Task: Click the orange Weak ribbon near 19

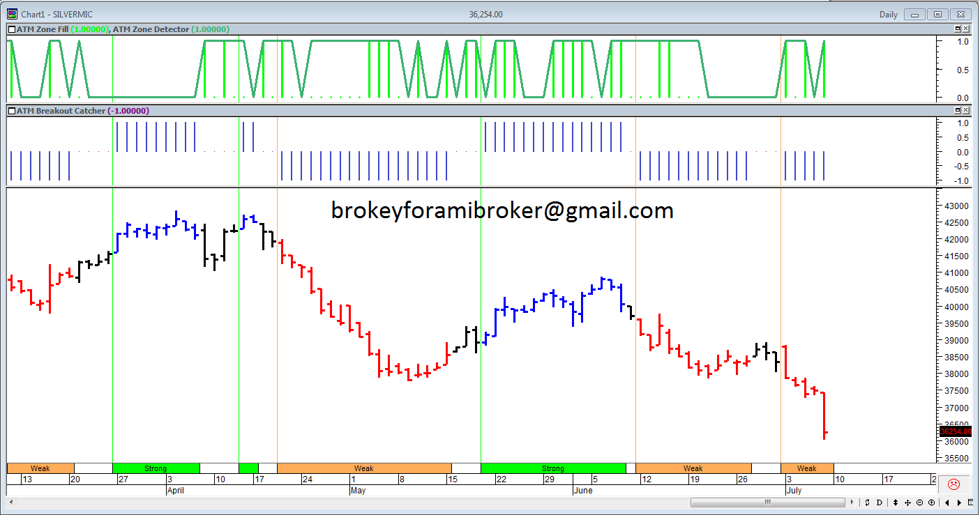Action: point(693,468)
